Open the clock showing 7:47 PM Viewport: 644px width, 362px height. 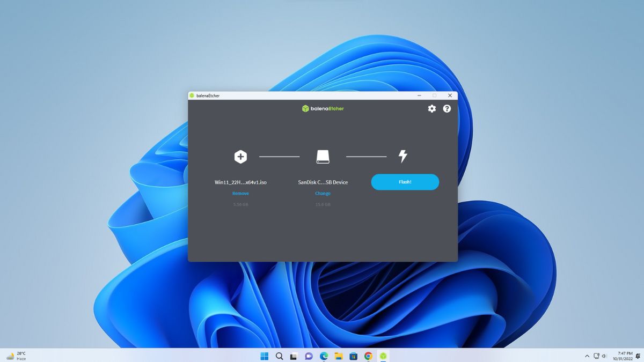click(x=626, y=356)
